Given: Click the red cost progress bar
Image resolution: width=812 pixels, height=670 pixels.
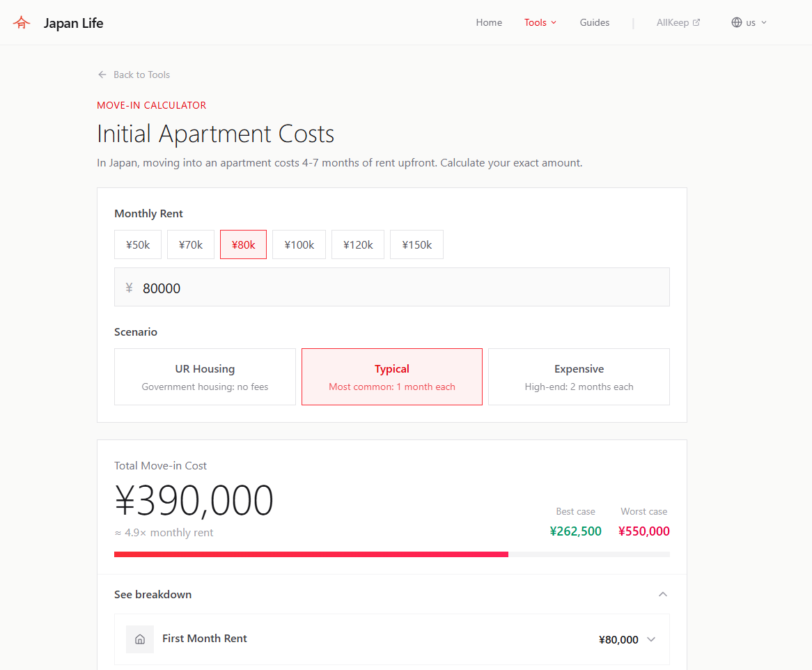Looking at the screenshot, I should coord(311,554).
